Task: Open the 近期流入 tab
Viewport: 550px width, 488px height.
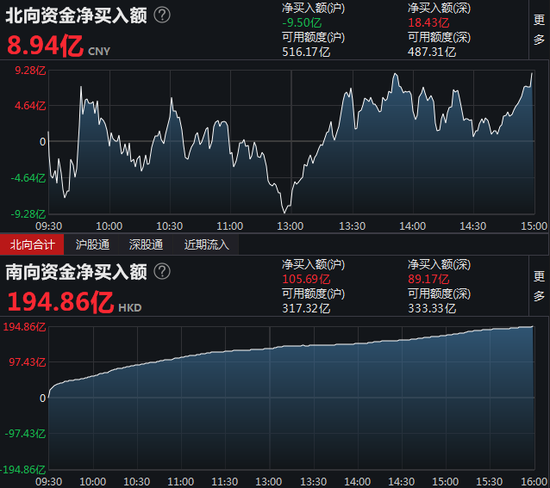Action: tap(206, 245)
